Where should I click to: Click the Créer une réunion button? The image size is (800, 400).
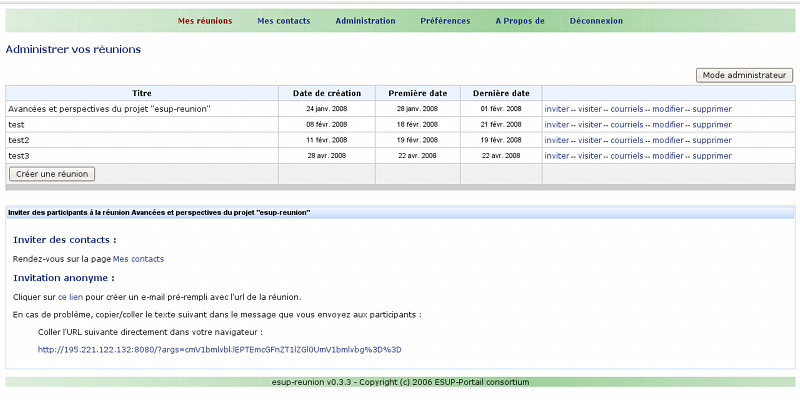coord(52,174)
